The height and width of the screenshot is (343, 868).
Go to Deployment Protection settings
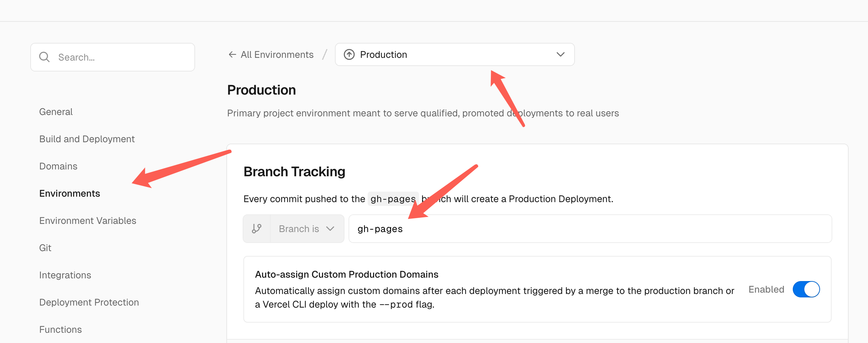89,302
